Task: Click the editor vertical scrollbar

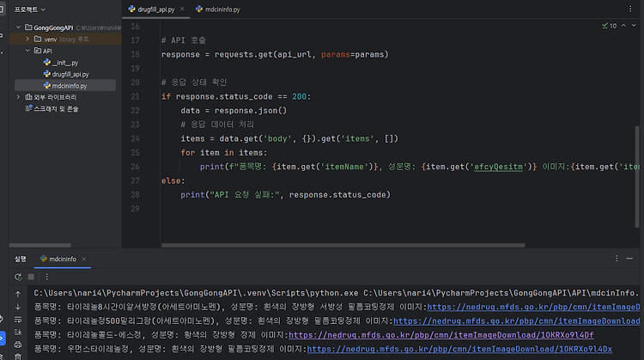Action: click(x=637, y=177)
